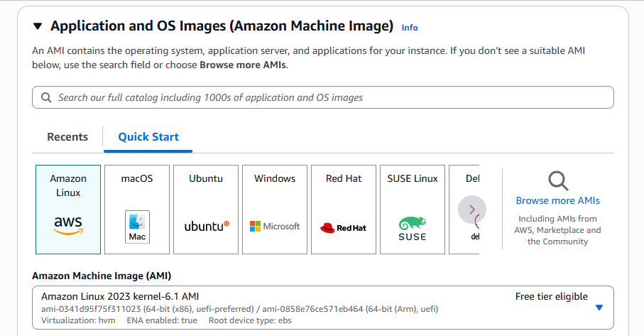644x336 pixels.
Task: Switch to the Recents tab
Action: pos(67,137)
